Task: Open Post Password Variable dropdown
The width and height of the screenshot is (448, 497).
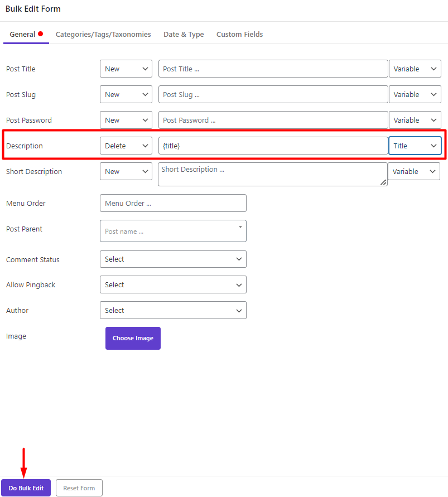Action: coord(415,120)
